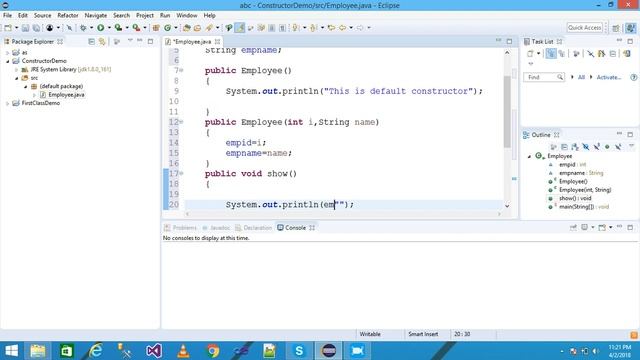The width and height of the screenshot is (640, 360).
Task: Click the editor vertical scrollbar thumb
Action: (507, 111)
